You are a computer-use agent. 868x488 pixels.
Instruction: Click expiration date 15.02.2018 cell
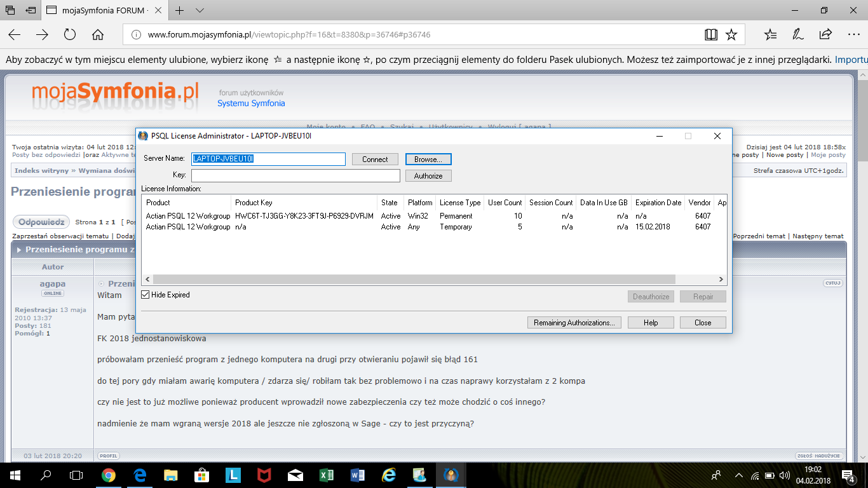653,227
